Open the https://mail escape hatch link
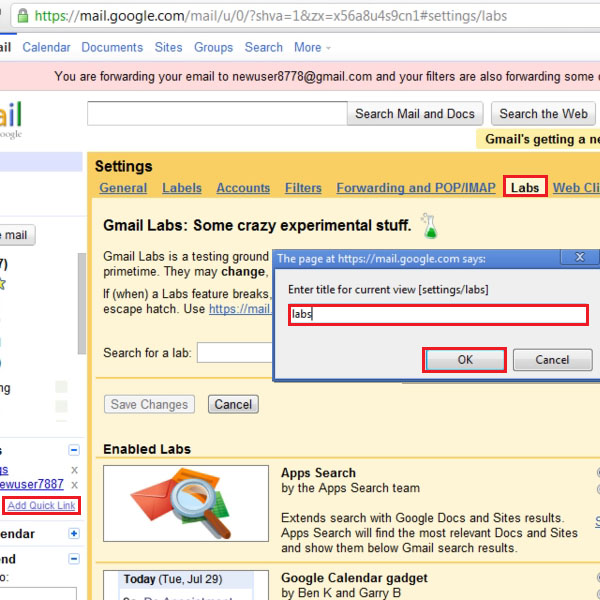Image resolution: width=600 pixels, height=600 pixels. [x=240, y=309]
